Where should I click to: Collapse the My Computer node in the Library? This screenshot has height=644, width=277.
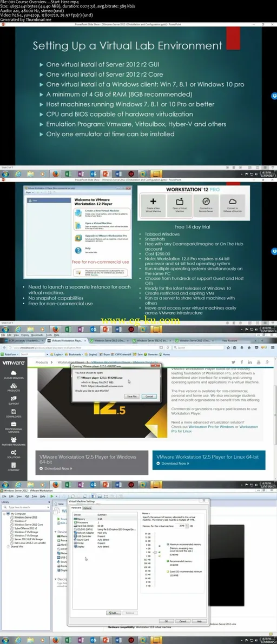(4, 514)
